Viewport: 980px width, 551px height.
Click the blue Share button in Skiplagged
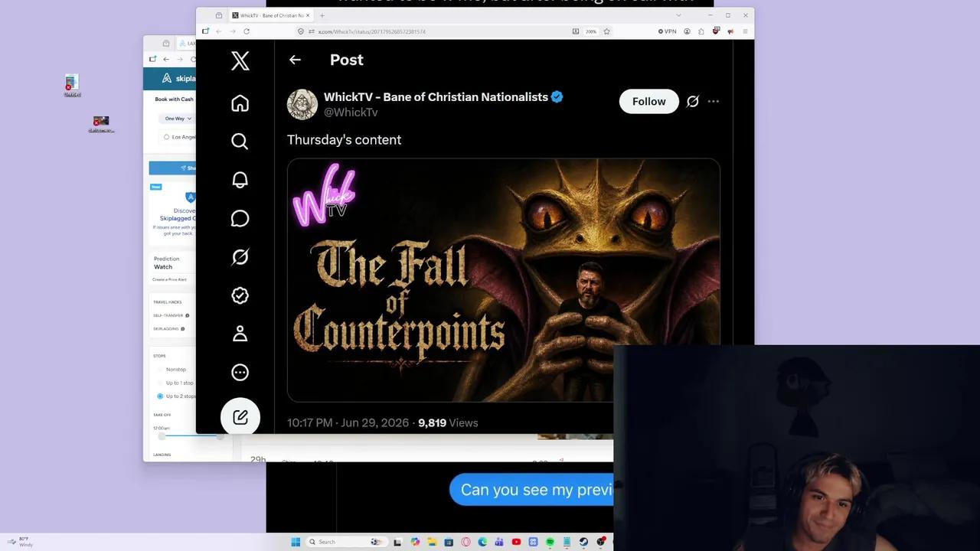coord(173,168)
